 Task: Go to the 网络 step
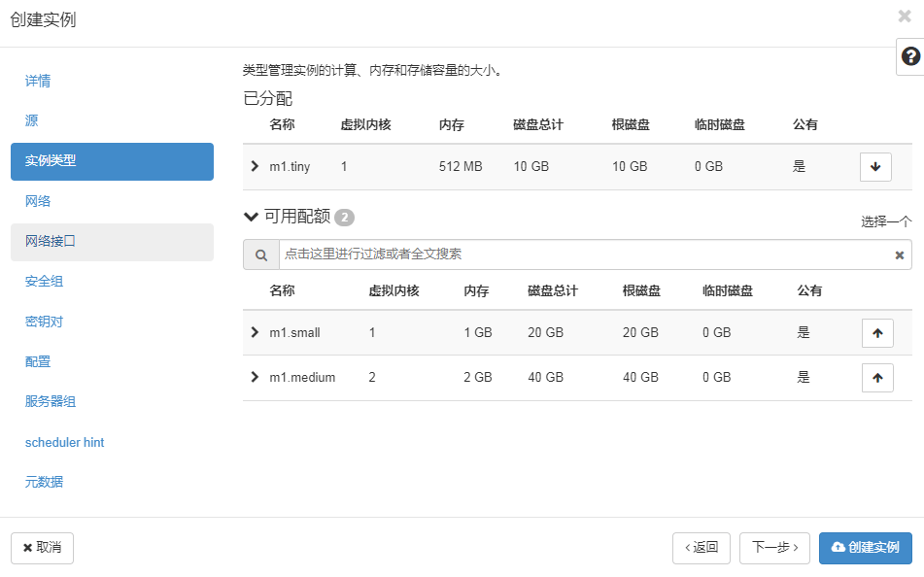pyautogui.click(x=38, y=201)
